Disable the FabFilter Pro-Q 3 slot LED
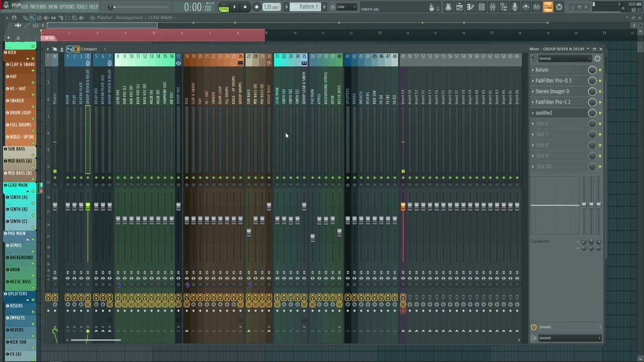The width and height of the screenshot is (644, 362). (600, 80)
